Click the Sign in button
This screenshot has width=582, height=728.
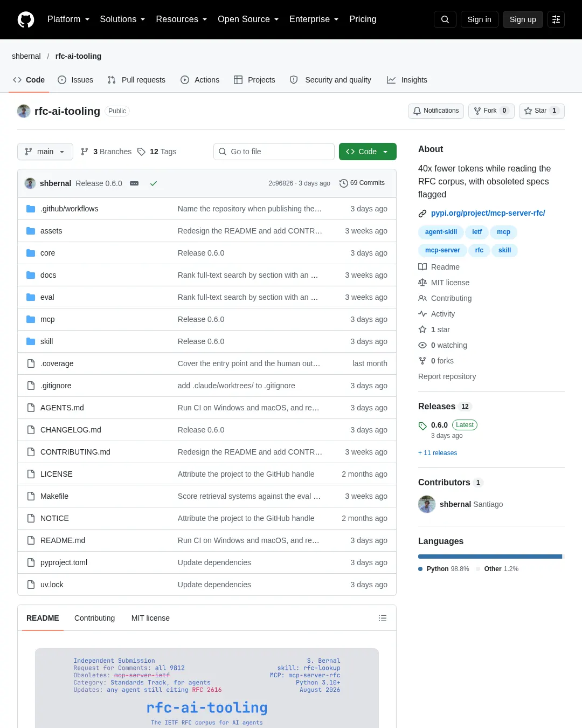[480, 19]
